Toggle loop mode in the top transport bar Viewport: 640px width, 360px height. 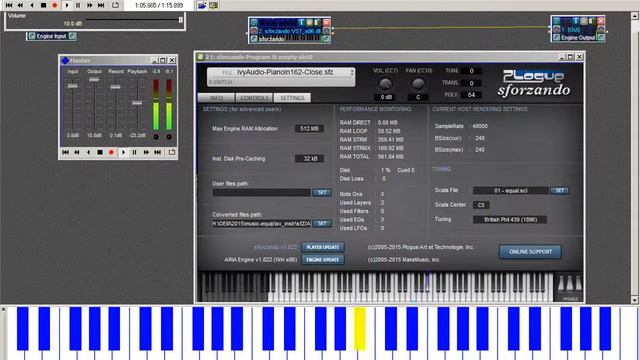(x=116, y=5)
